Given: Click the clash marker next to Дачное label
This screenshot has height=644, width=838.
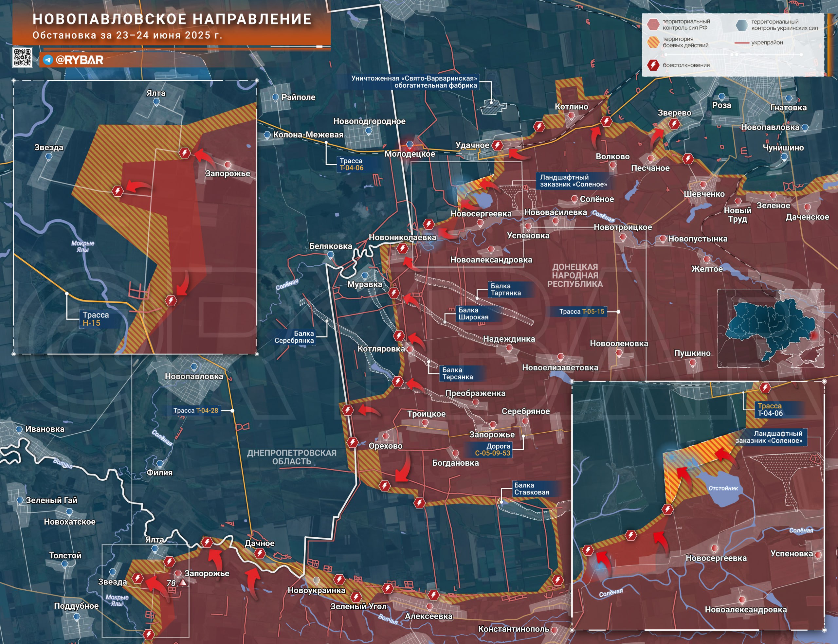Looking at the screenshot, I should pos(260,553).
